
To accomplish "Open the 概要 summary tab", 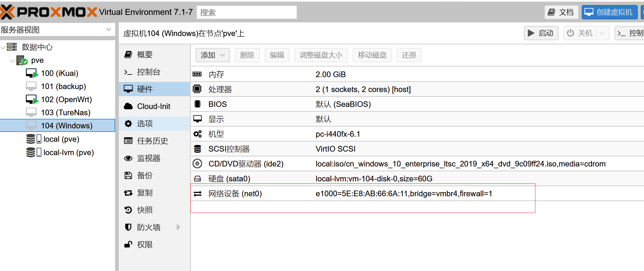I will (154, 54).
